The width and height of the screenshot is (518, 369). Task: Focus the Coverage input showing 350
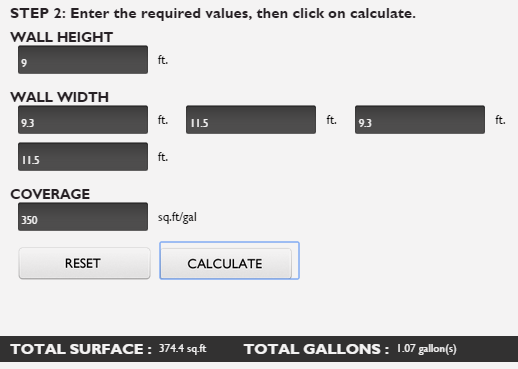pos(83,217)
